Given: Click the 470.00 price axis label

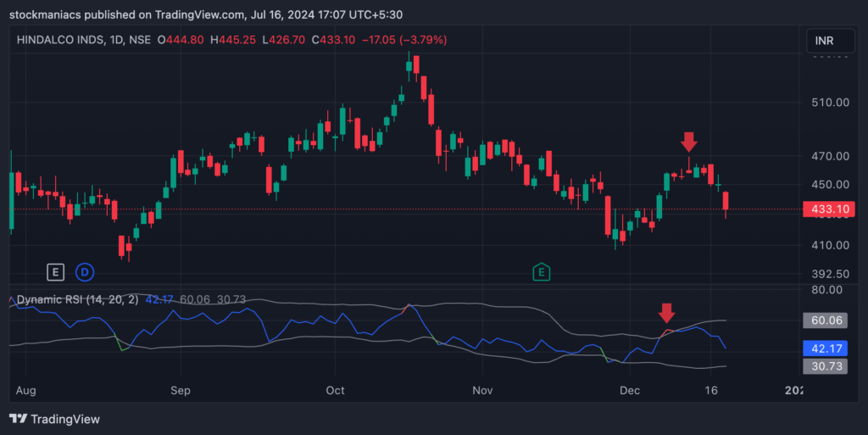Looking at the screenshot, I should pos(831,156).
